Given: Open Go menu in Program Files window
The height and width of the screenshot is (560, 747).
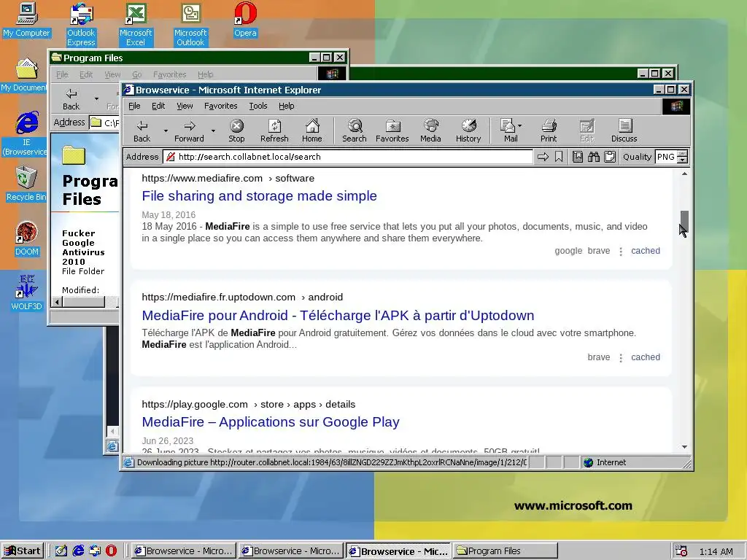Looking at the screenshot, I should click(x=136, y=74).
